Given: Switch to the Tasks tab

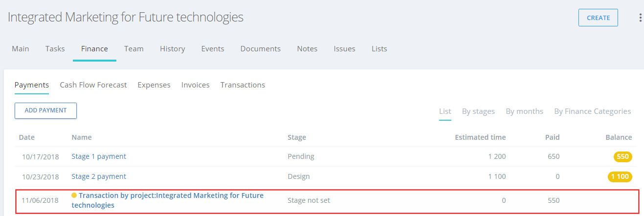Looking at the screenshot, I should tap(55, 49).
